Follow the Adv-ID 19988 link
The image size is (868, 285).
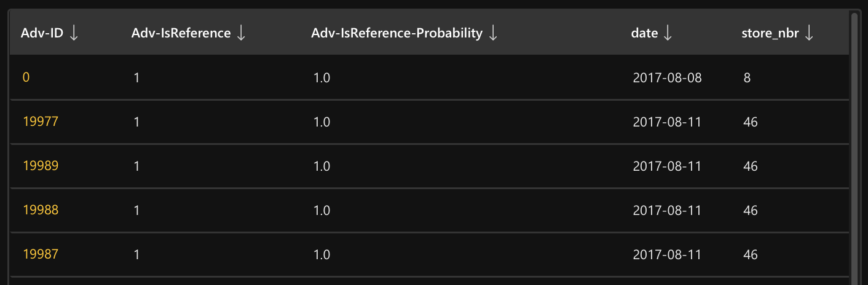click(41, 211)
